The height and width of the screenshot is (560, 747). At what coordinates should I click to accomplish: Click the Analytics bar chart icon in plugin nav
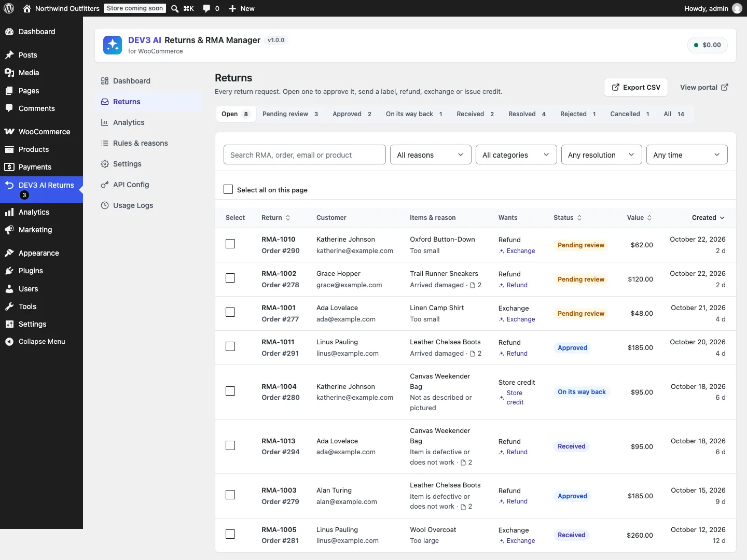click(105, 122)
